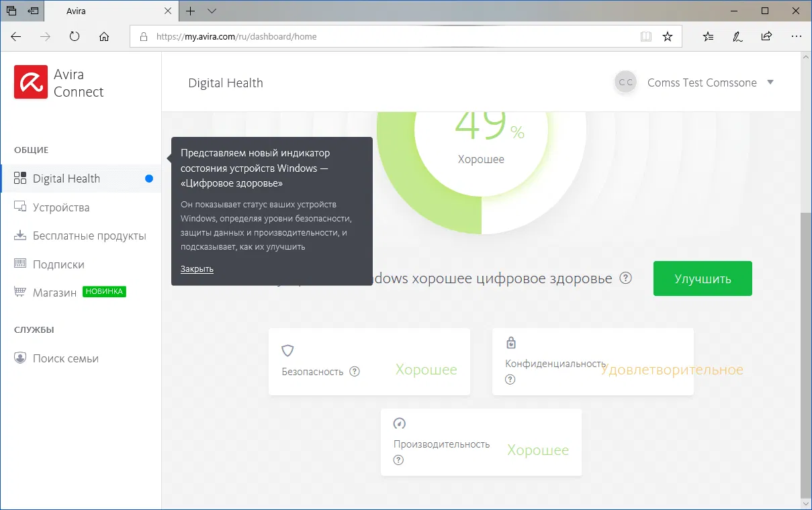Click the help icon under Производительность
Image resolution: width=812 pixels, height=510 pixels.
[x=399, y=460]
